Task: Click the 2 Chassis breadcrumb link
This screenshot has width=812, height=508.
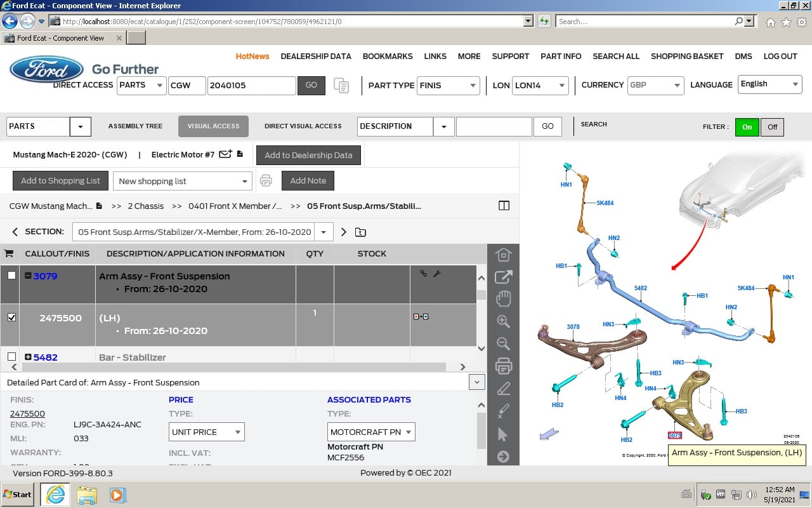Action: click(146, 206)
